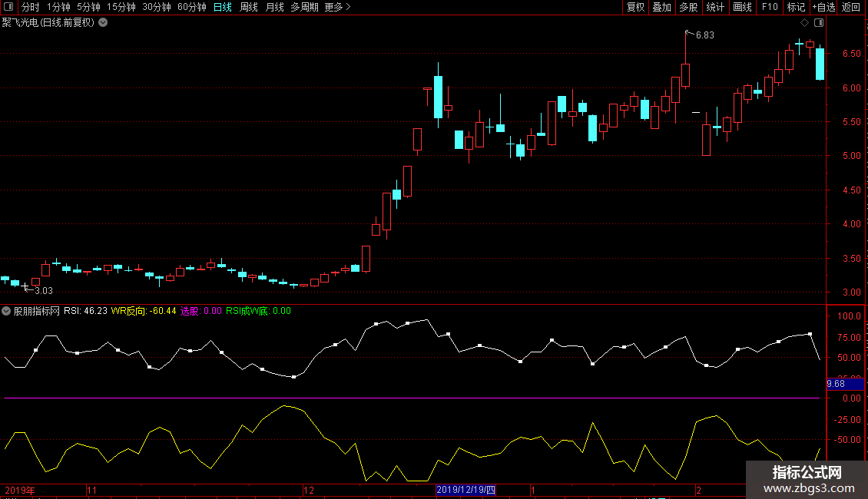Click the 6.83 high price label

coord(704,35)
